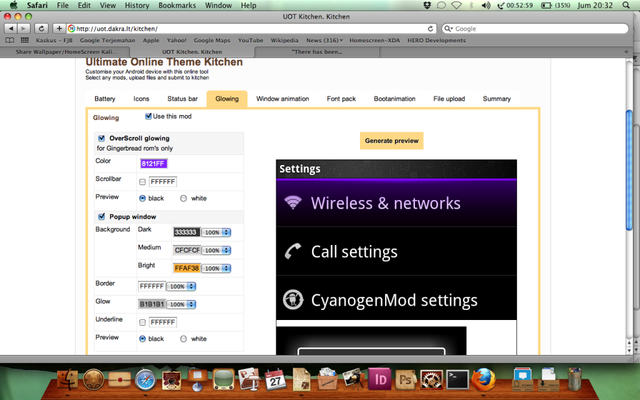Toggle the Popup window checkbox
Screen dimensions: 640x400
(x=102, y=217)
